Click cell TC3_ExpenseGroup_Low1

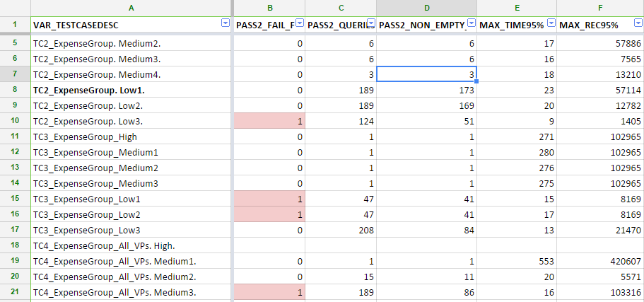[x=131, y=199]
